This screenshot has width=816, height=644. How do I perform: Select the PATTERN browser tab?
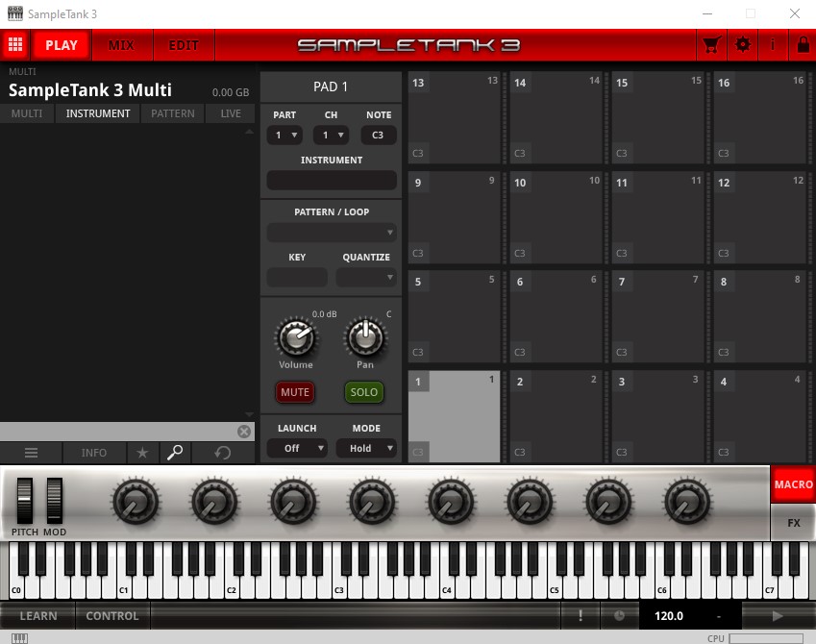(x=173, y=113)
